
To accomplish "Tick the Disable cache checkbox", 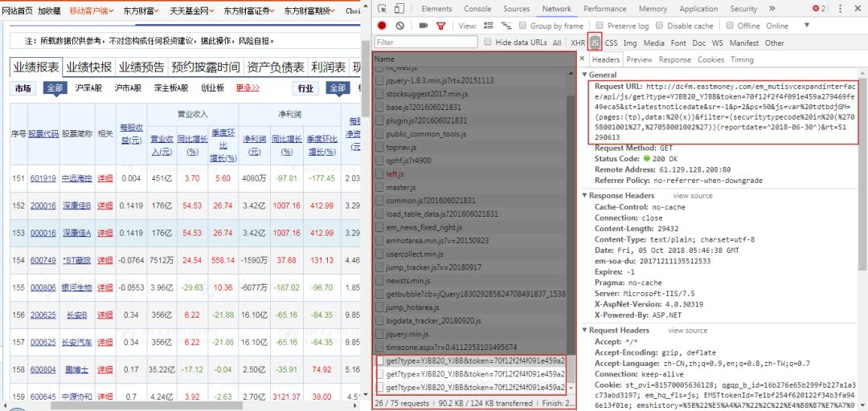I will (x=659, y=26).
